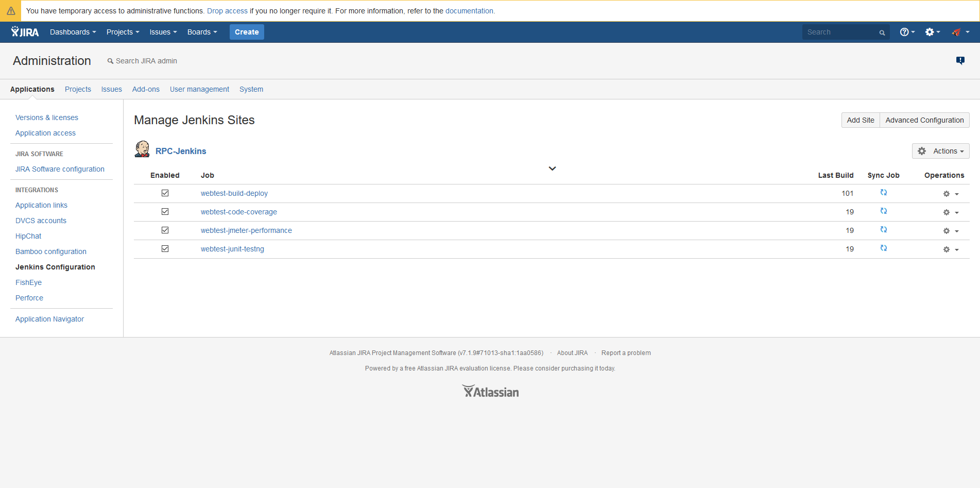Viewport: 980px width, 488px height.
Task: Open the Drop access link
Action: click(x=227, y=10)
